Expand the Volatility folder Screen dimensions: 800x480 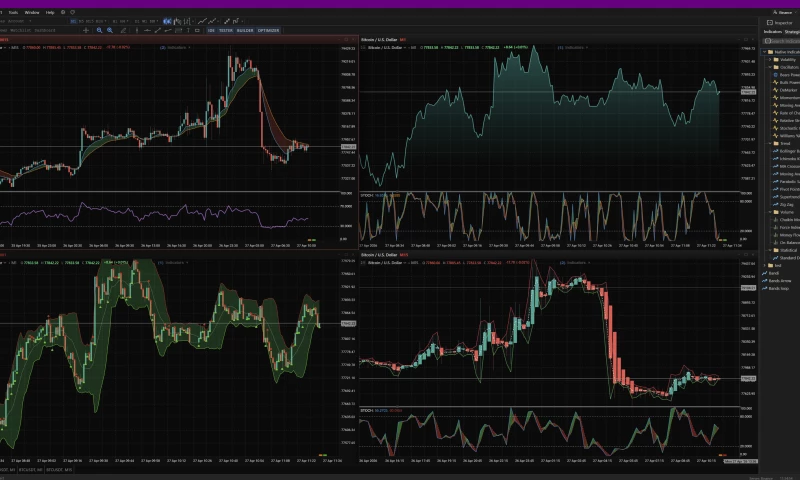770,60
